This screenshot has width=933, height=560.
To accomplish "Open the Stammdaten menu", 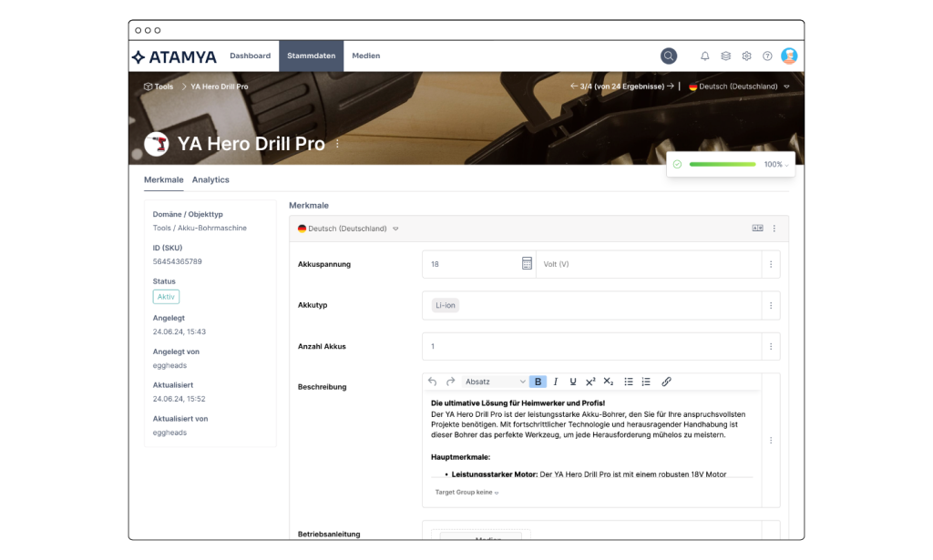I will pyautogui.click(x=312, y=56).
